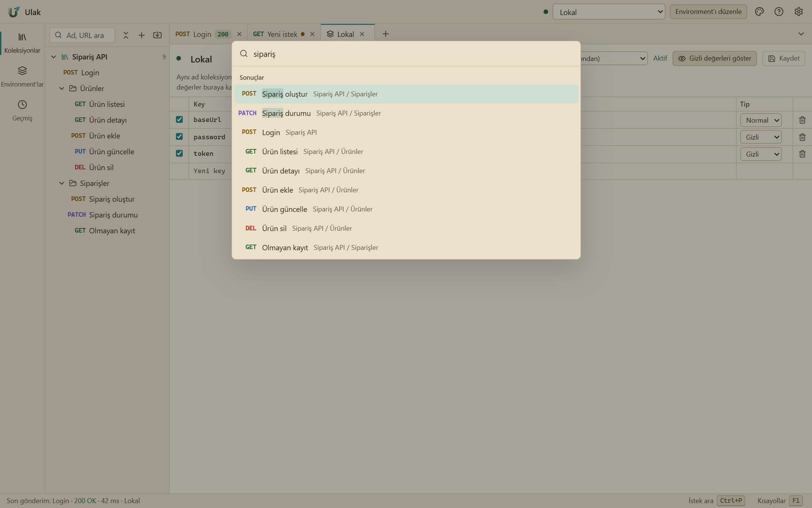Image resolution: width=812 pixels, height=508 pixels.
Task: Open the Koleksiyonlar sidebar panel
Action: (x=22, y=43)
